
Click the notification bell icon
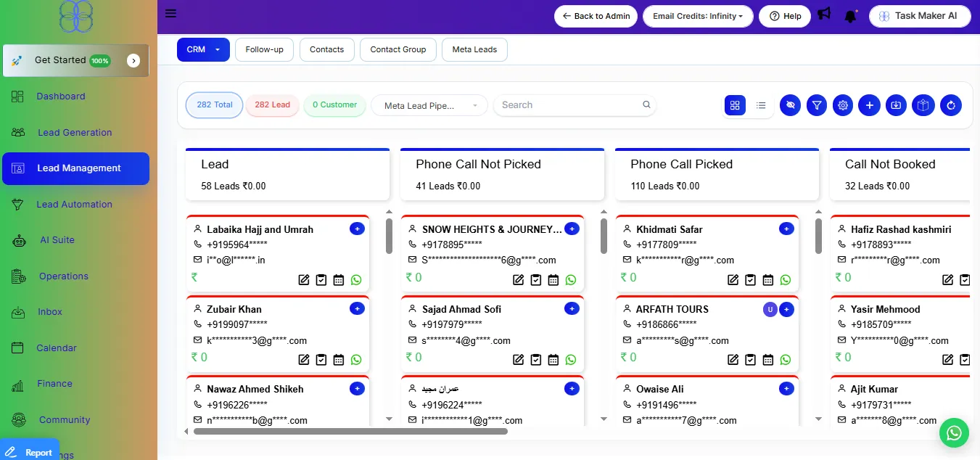851,15
